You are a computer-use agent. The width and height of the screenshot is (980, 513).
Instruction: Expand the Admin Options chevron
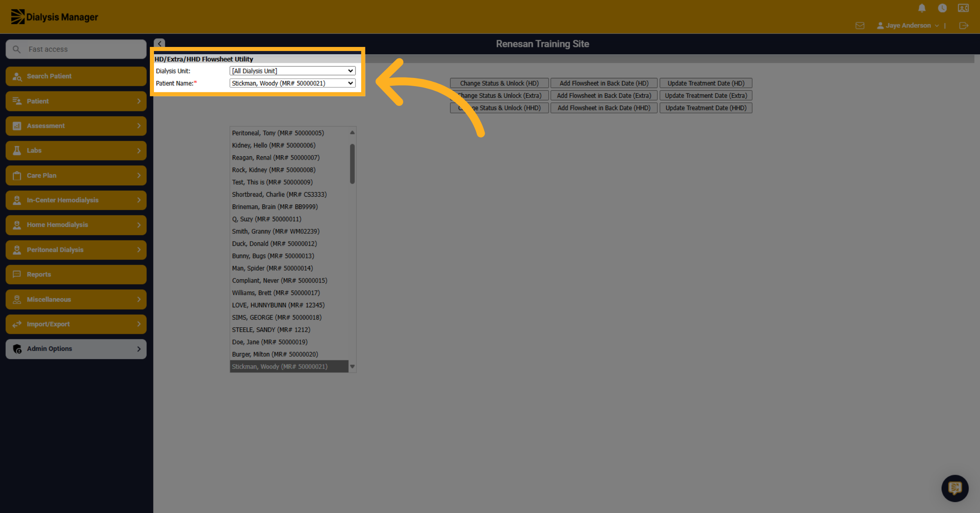click(x=139, y=349)
